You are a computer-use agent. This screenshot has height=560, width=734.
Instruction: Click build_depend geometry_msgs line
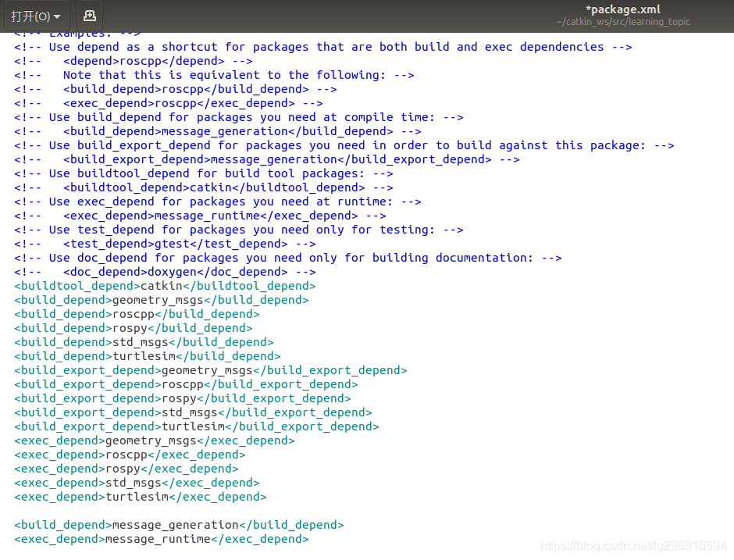pos(162,300)
